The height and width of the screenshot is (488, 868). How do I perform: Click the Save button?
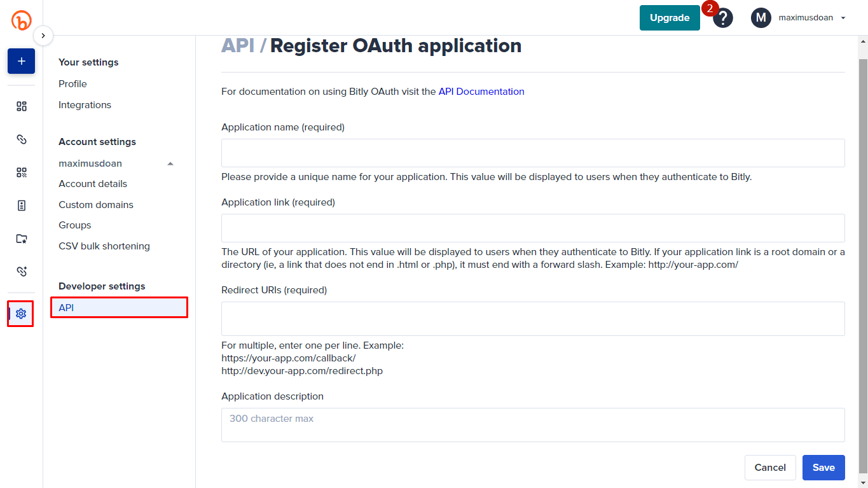point(823,468)
